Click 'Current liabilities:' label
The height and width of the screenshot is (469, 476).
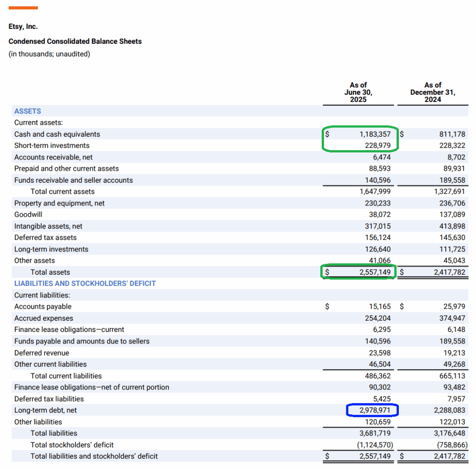coord(42,295)
